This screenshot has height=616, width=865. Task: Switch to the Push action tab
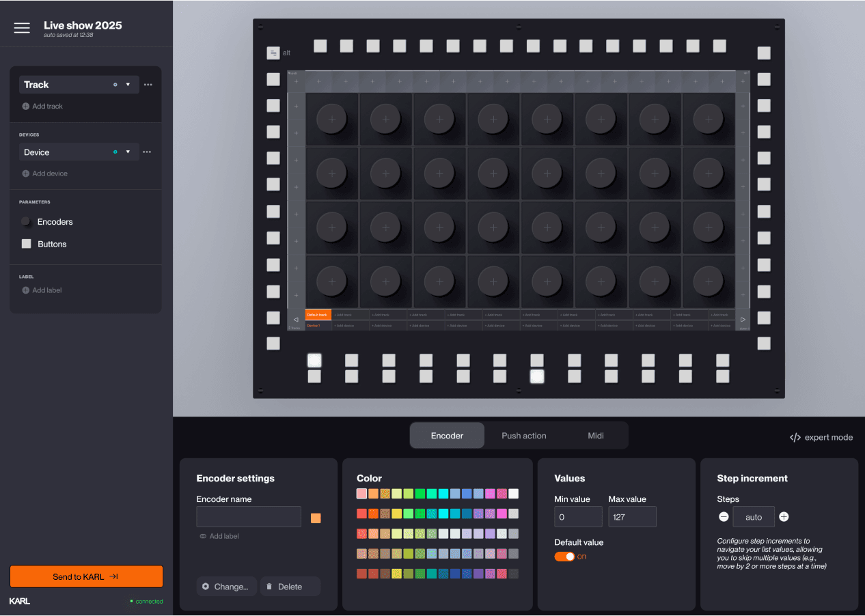coord(525,435)
